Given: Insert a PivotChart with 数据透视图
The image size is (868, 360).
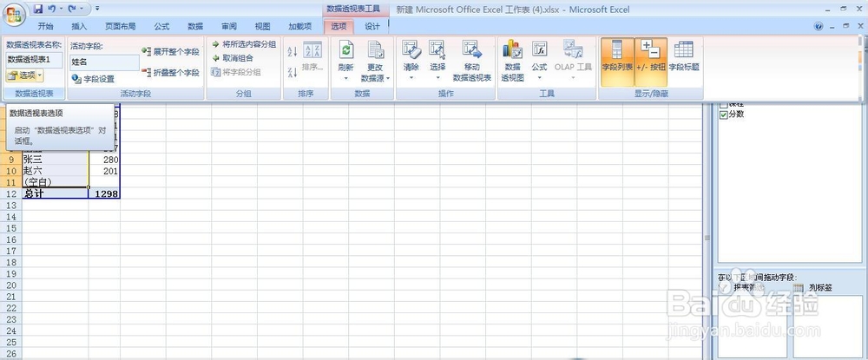Looking at the screenshot, I should pyautogui.click(x=513, y=62).
